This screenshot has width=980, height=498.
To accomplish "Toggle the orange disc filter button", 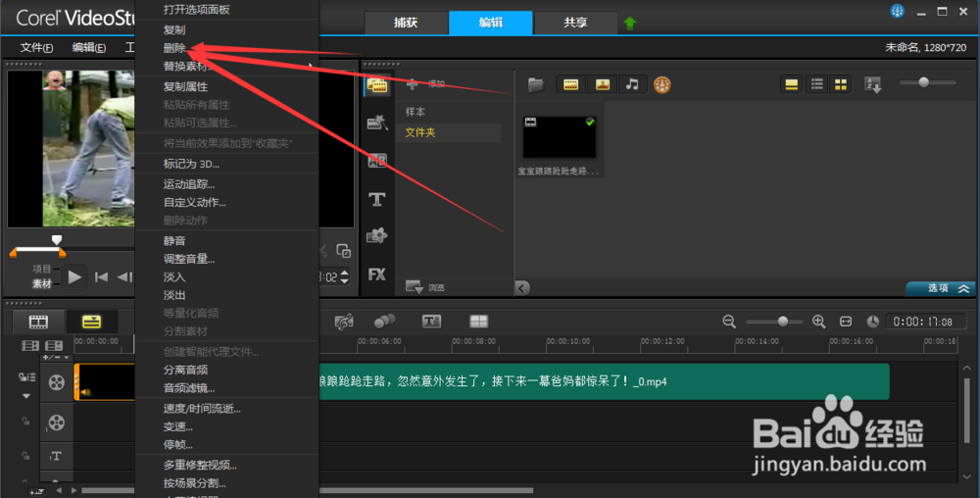I will click(661, 85).
